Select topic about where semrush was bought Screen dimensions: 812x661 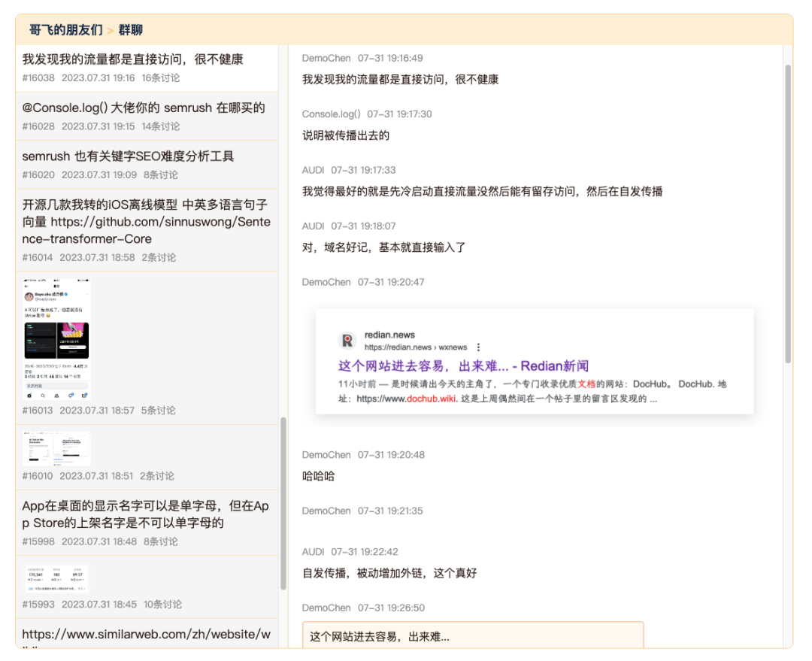pyautogui.click(x=144, y=108)
